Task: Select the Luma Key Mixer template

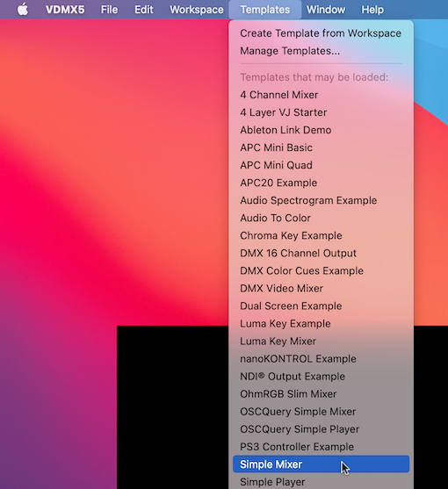Action: (x=321, y=342)
